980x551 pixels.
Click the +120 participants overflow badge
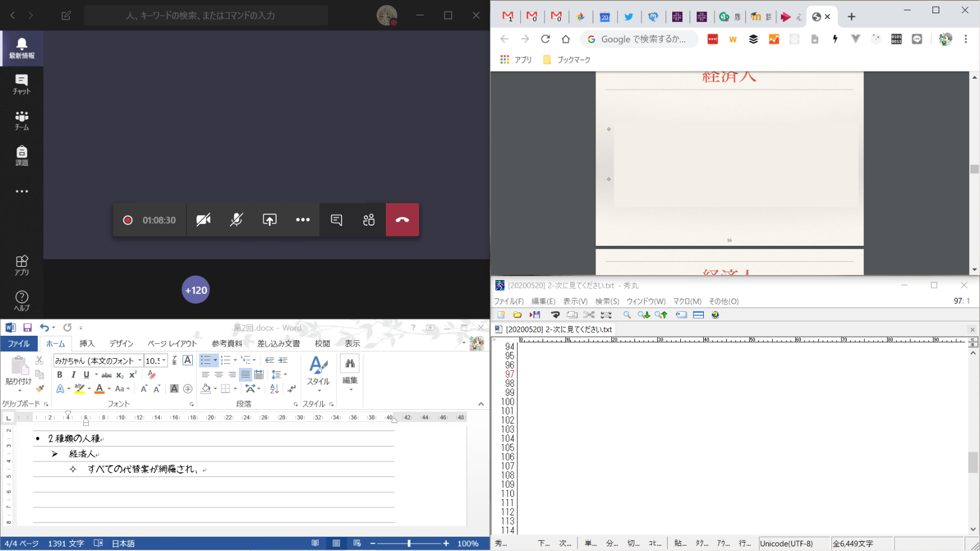point(196,290)
